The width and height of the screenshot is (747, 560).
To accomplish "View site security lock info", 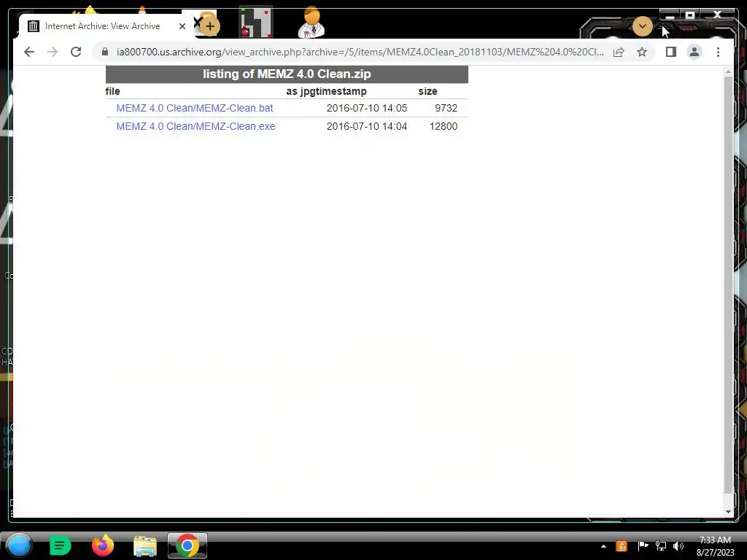I will tap(105, 52).
